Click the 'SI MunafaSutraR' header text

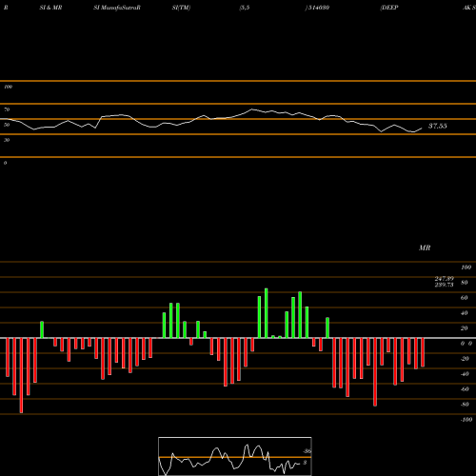[x=117, y=8]
